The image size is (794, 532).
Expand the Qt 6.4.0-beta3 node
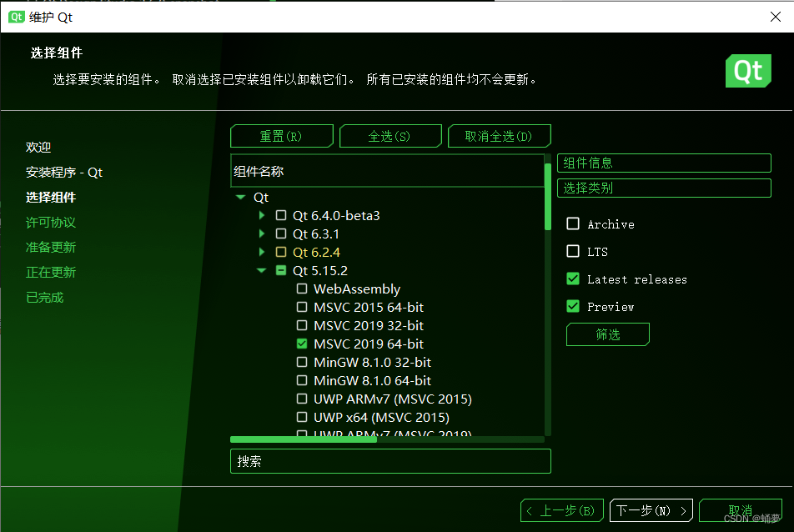262,215
